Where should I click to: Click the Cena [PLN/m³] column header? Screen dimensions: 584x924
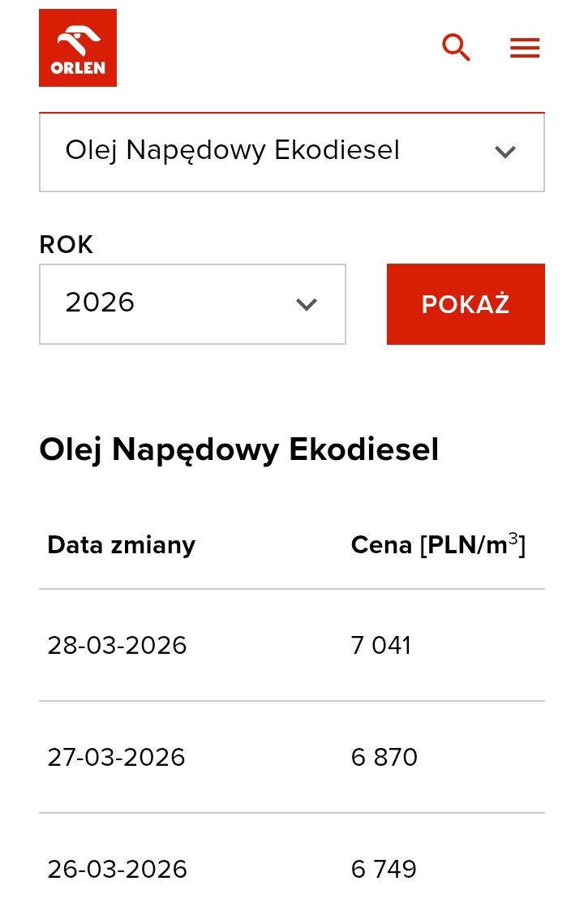click(x=437, y=545)
